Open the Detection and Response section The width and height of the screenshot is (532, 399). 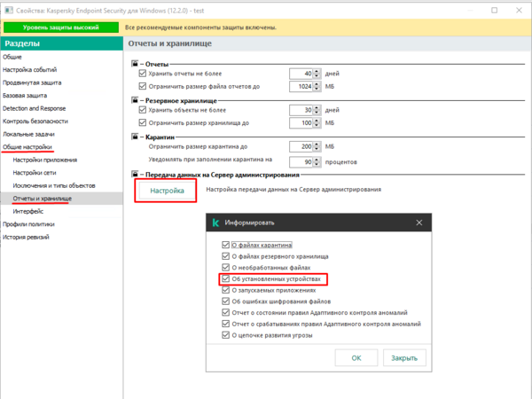(35, 108)
